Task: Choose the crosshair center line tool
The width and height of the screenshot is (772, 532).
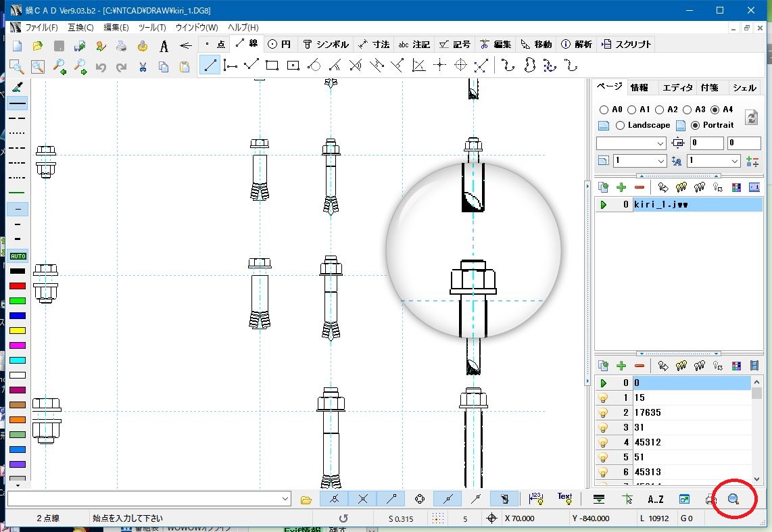Action: pyautogui.click(x=439, y=65)
